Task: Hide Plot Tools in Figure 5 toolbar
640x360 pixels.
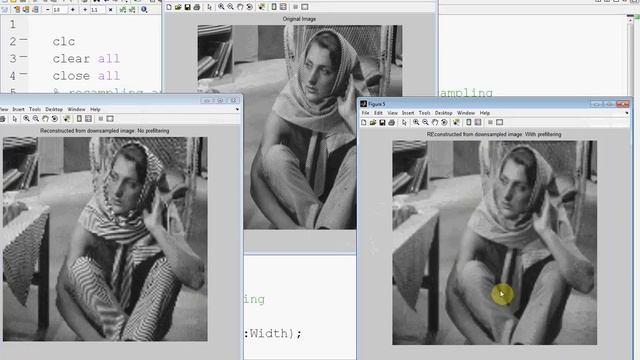Action: pyautogui.click(x=490, y=122)
